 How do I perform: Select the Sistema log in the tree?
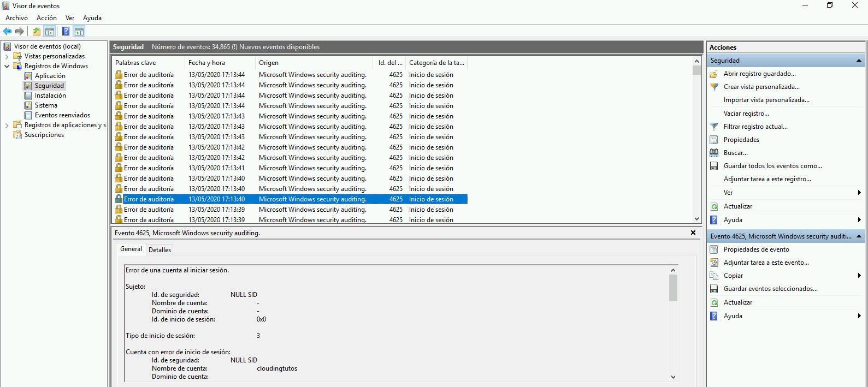pyautogui.click(x=46, y=105)
